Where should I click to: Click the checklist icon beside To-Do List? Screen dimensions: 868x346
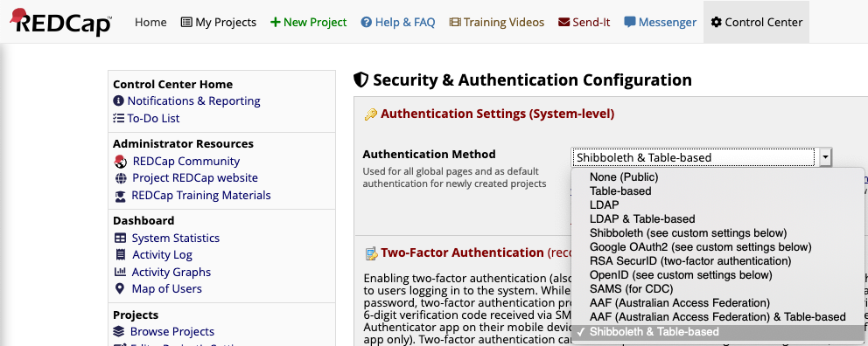118,118
